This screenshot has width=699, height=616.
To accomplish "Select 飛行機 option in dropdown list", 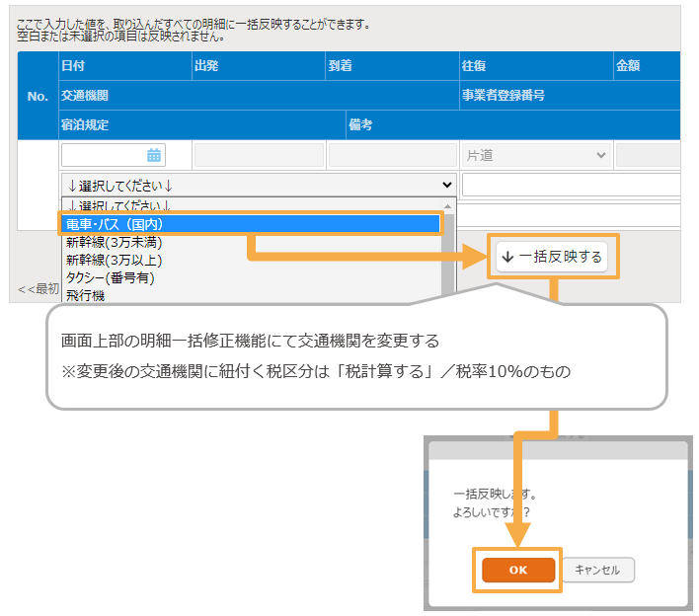I will click(x=87, y=294).
